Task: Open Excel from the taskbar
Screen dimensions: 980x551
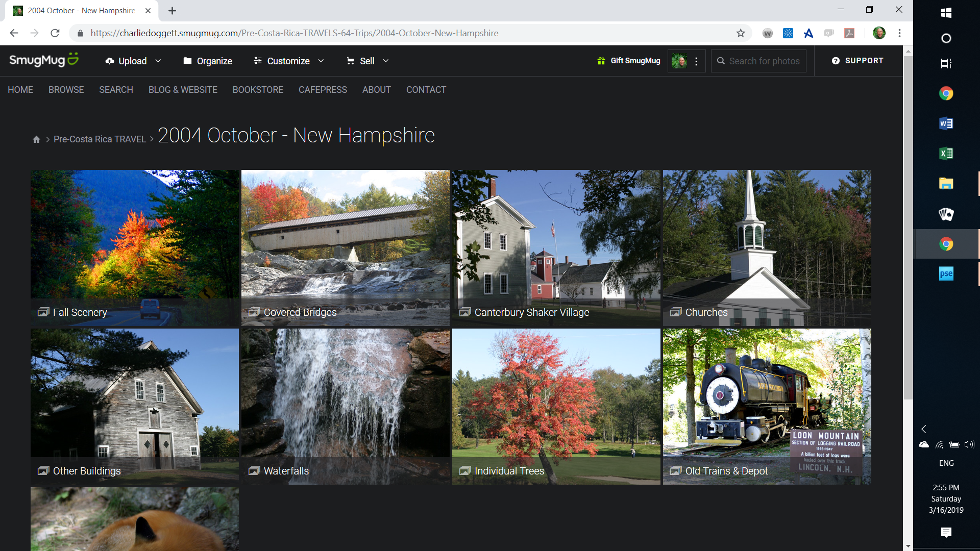Action: pyautogui.click(x=946, y=154)
